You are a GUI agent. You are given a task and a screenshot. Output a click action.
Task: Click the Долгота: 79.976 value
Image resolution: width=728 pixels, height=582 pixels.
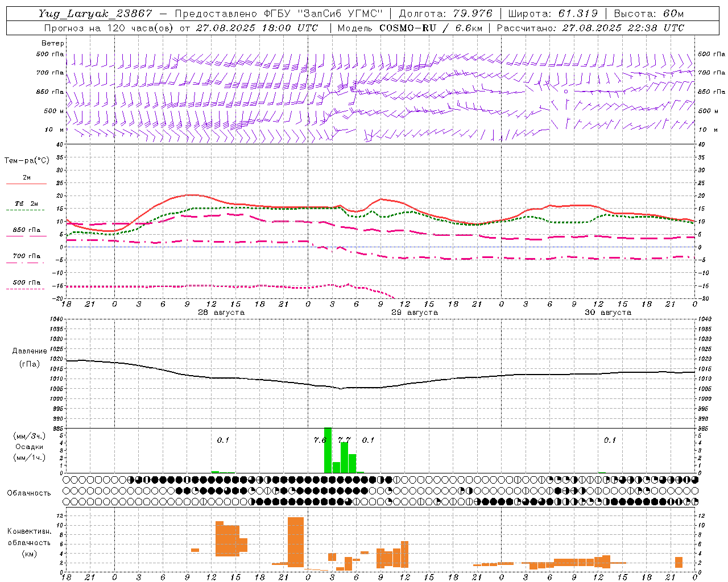[x=446, y=14]
